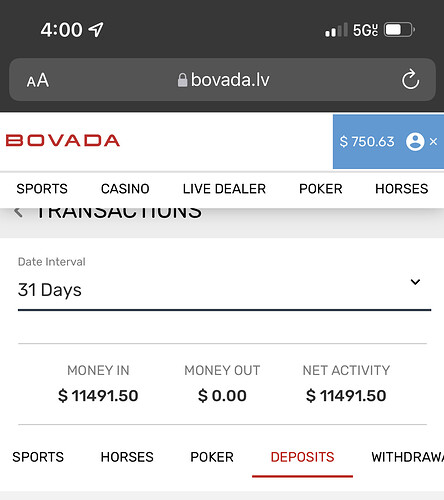Open the 31 Days date interval selector

(224, 289)
